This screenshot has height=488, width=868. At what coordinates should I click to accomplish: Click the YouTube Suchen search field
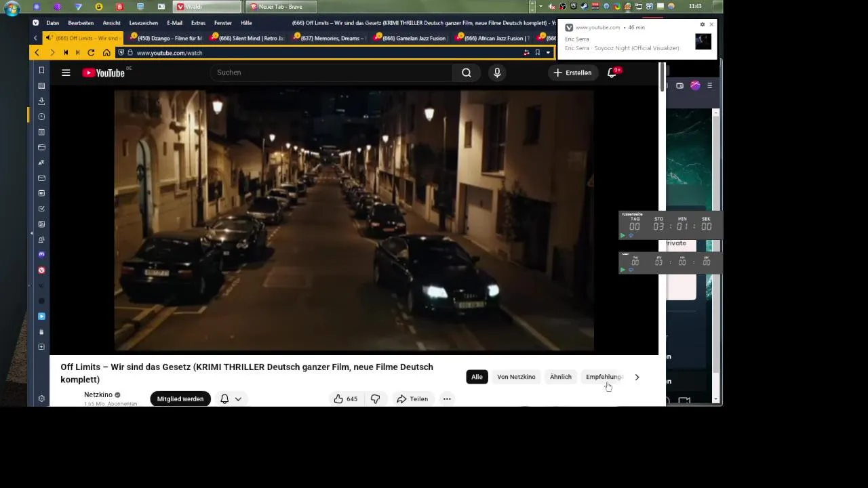(x=331, y=73)
